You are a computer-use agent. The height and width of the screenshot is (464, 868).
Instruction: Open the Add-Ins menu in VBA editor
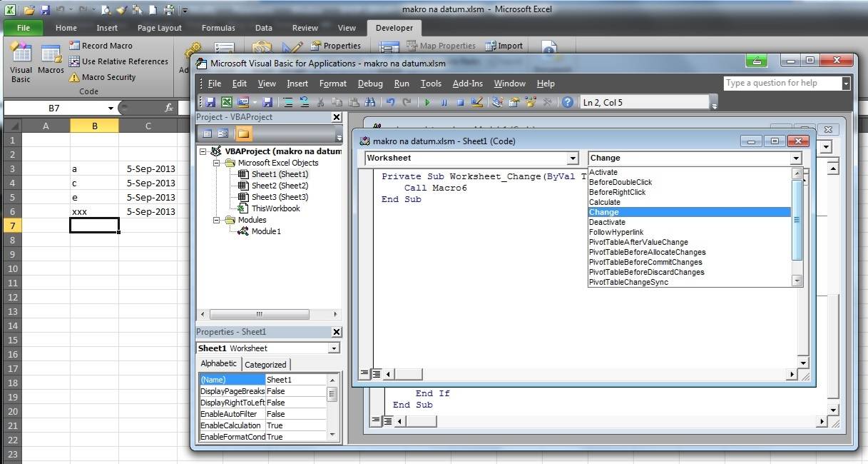[468, 84]
